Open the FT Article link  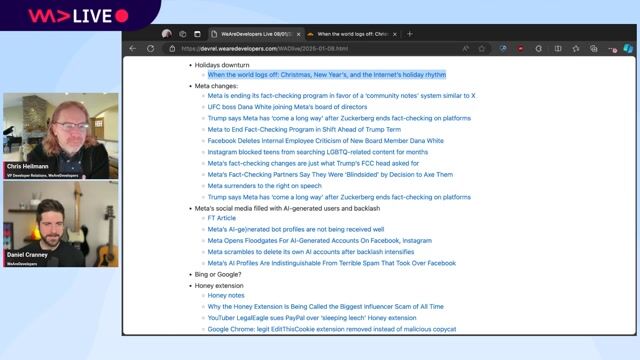tap(222, 218)
